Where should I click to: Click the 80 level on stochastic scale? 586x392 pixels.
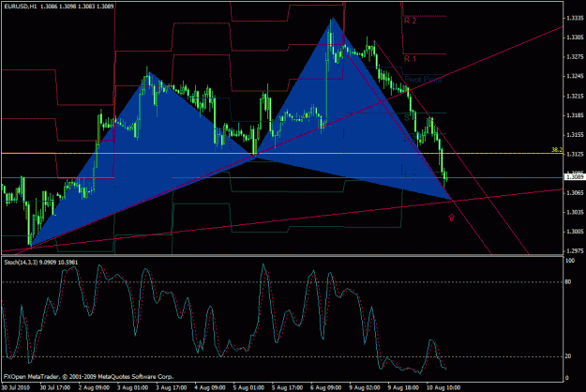click(567, 281)
